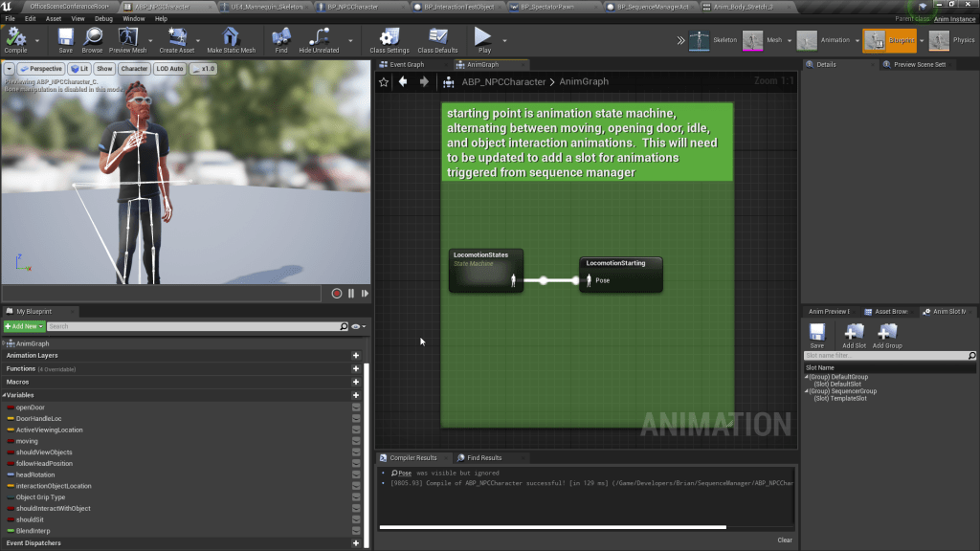Click the Clear button in Compiler Results
The image size is (980, 551).
784,540
